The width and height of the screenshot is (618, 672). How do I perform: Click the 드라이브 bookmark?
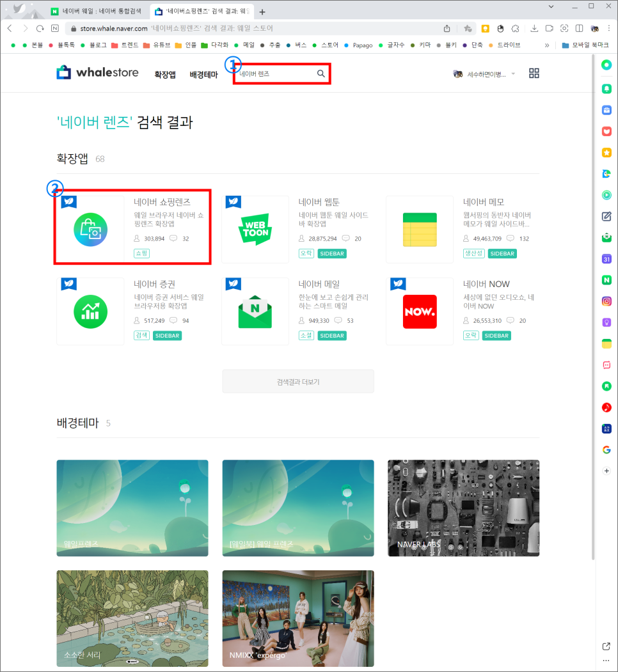(504, 45)
